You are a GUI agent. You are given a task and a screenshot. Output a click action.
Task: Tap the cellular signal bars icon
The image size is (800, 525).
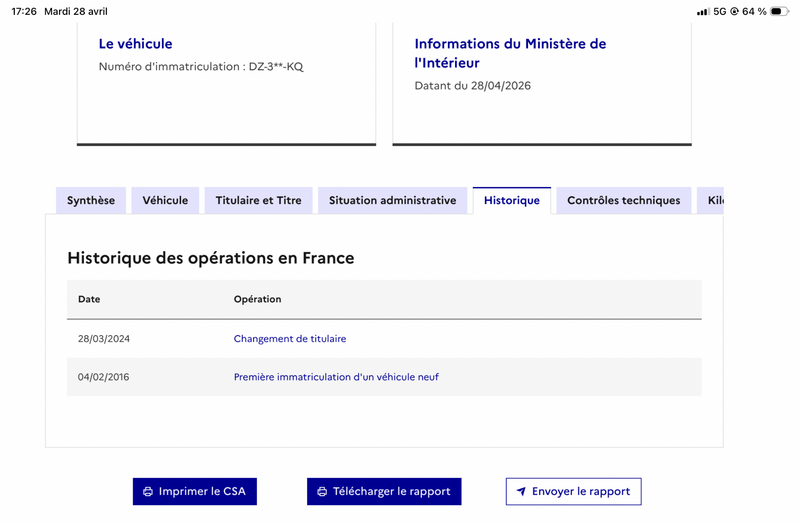(x=703, y=11)
